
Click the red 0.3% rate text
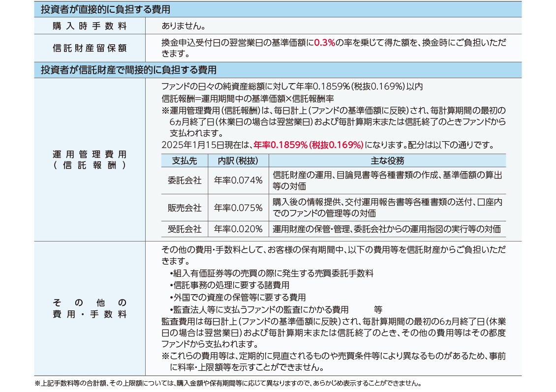click(x=324, y=43)
